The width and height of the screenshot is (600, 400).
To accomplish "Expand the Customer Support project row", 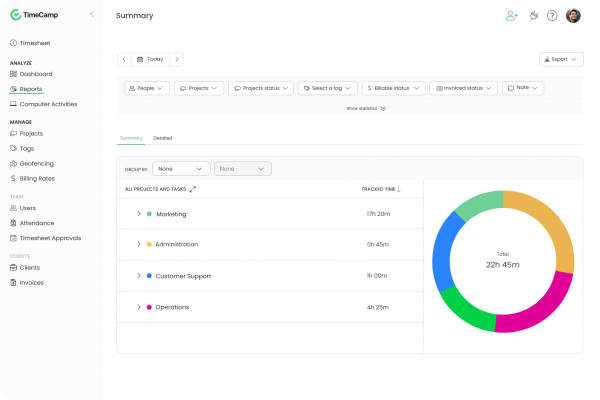I will click(138, 276).
